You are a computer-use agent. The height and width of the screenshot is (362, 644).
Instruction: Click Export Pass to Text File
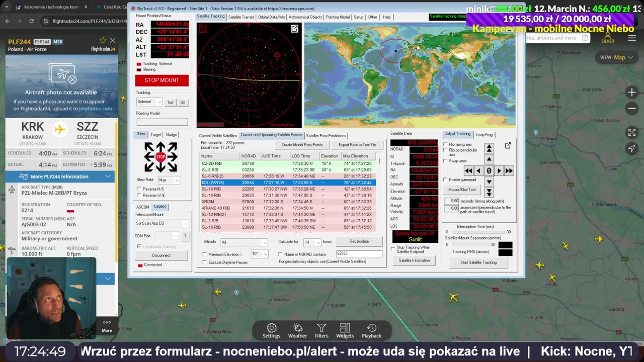coord(357,145)
